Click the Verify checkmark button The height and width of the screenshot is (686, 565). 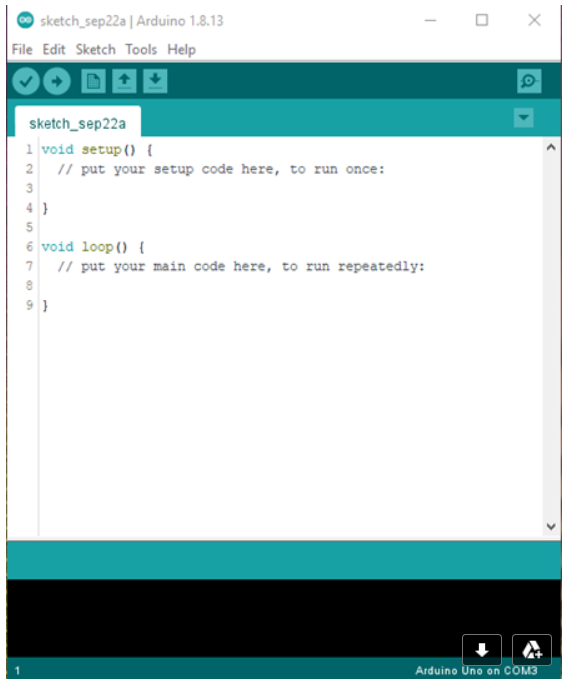tap(26, 81)
